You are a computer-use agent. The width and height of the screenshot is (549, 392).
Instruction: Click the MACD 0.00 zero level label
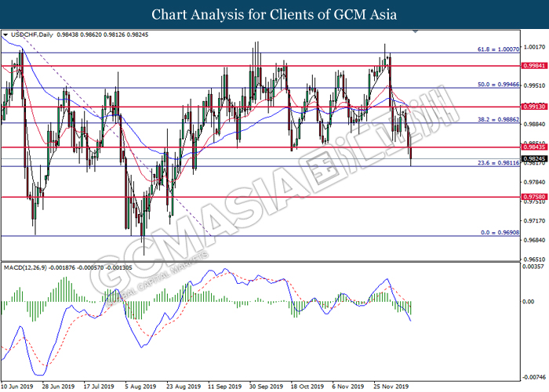(528, 302)
